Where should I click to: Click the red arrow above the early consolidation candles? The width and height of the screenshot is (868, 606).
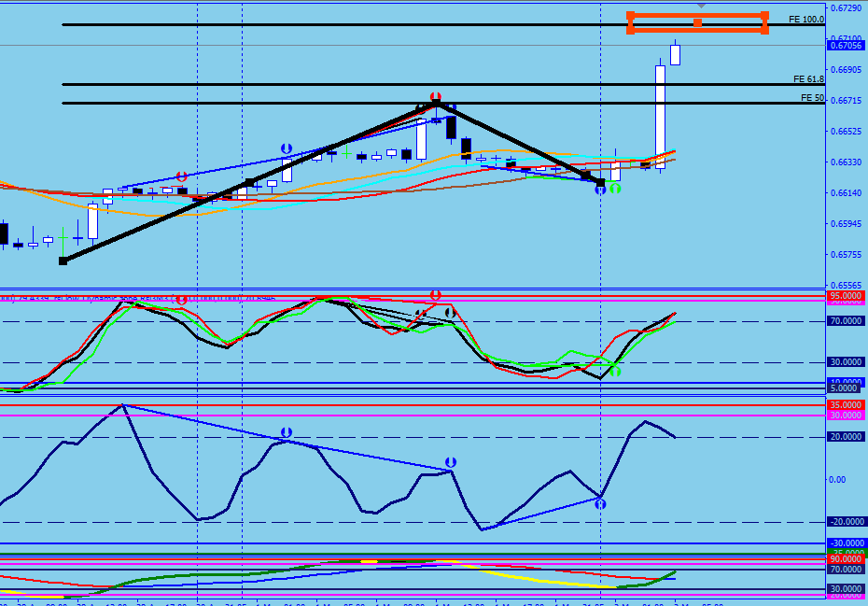pyautogui.click(x=182, y=176)
